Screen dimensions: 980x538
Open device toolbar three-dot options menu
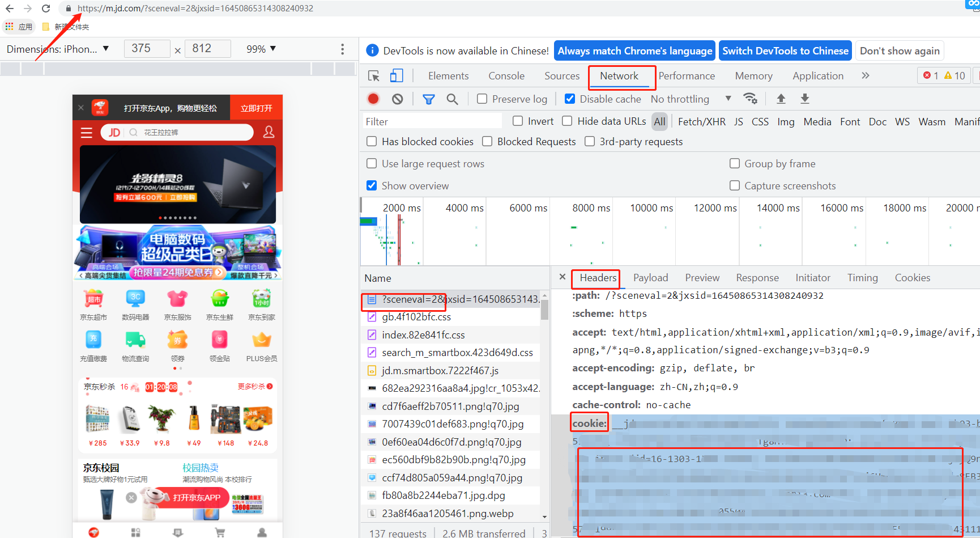click(342, 49)
